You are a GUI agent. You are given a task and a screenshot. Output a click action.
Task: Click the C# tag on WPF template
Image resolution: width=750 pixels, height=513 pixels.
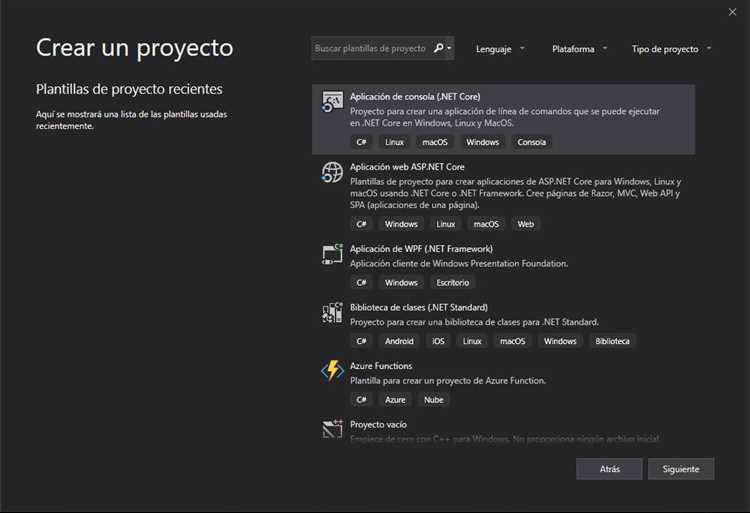pos(361,283)
